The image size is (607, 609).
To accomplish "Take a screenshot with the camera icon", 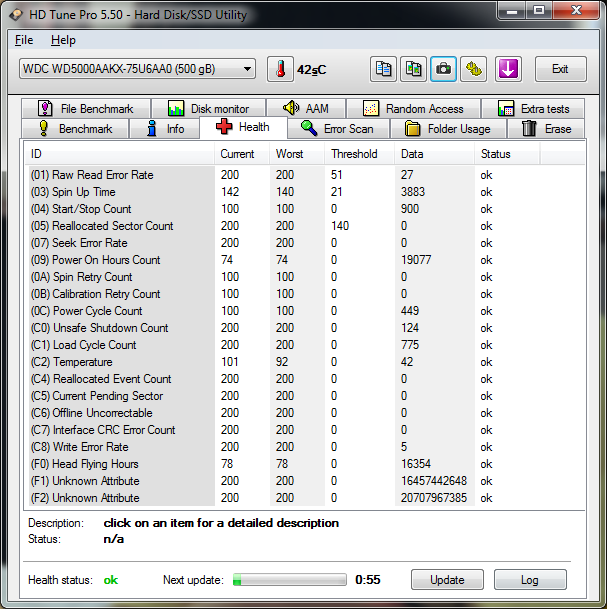I will pos(443,70).
